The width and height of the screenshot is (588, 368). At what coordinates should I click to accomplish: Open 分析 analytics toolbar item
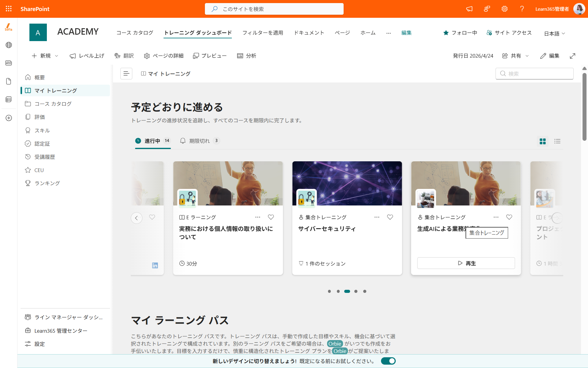(247, 56)
